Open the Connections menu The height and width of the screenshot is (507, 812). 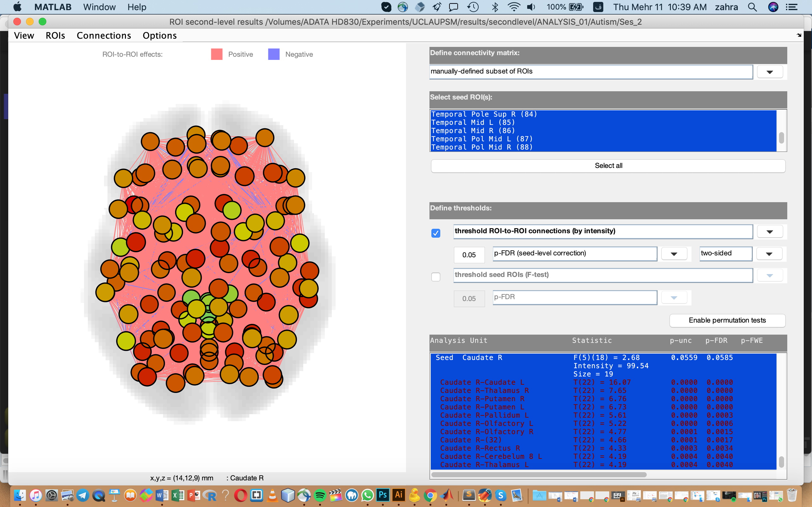tap(104, 35)
